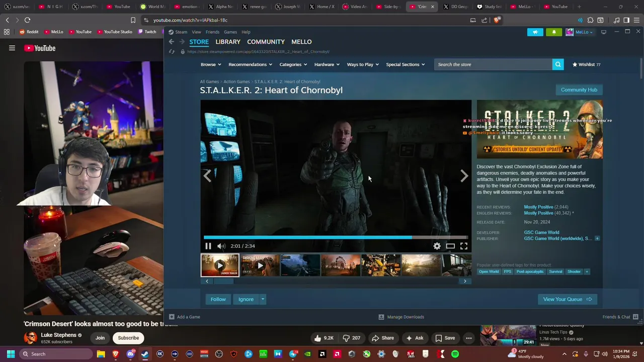
Task: Expand the Hardware dropdown
Action: click(327, 64)
